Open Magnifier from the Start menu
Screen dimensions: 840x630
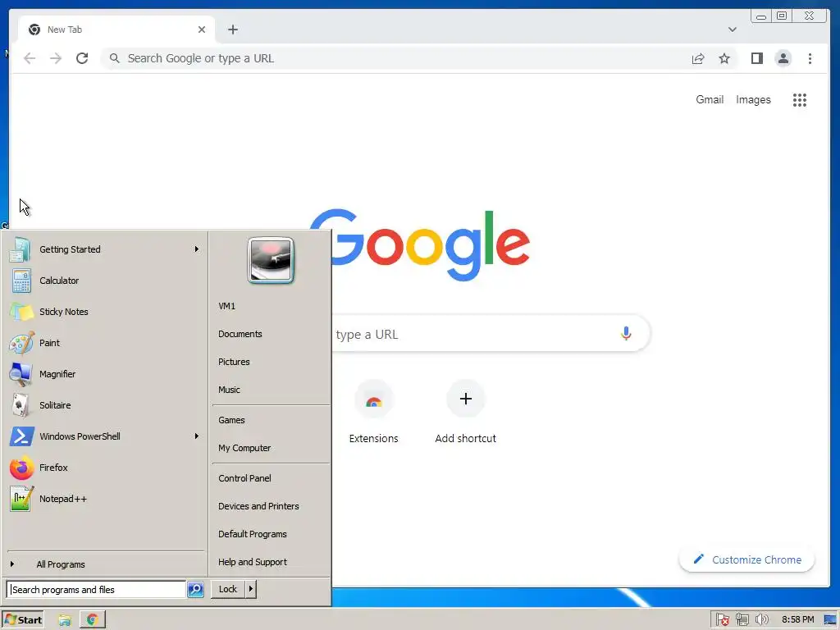106,374
